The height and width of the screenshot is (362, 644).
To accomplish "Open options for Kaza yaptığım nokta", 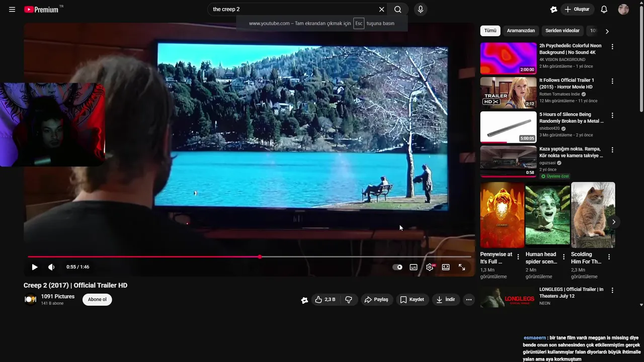I will [612, 150].
